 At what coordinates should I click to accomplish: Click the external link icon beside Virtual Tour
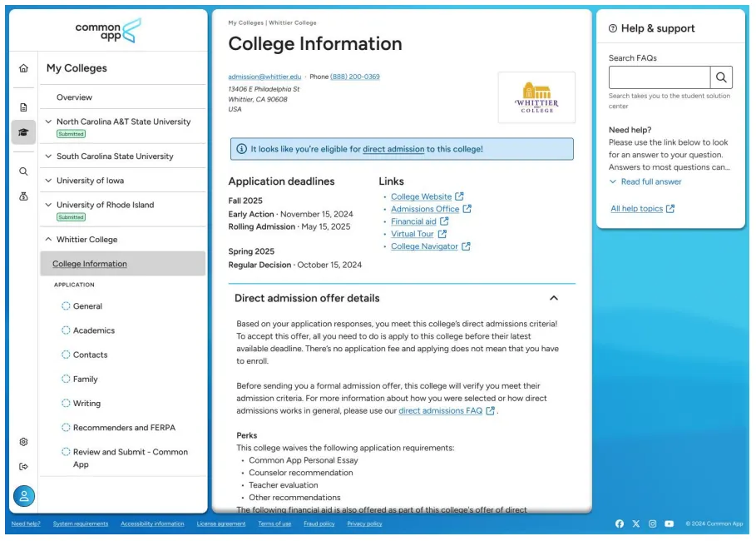coord(442,234)
